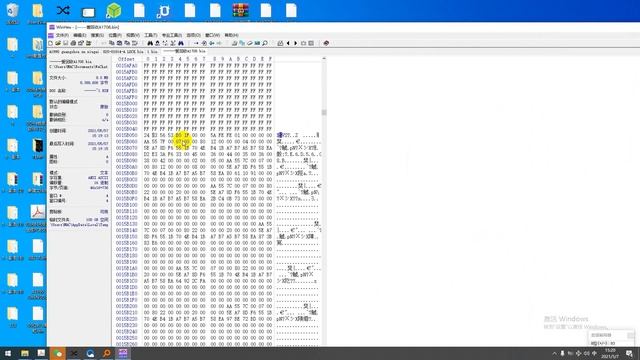Select the PDF document icon on desktop

click(x=38, y=212)
